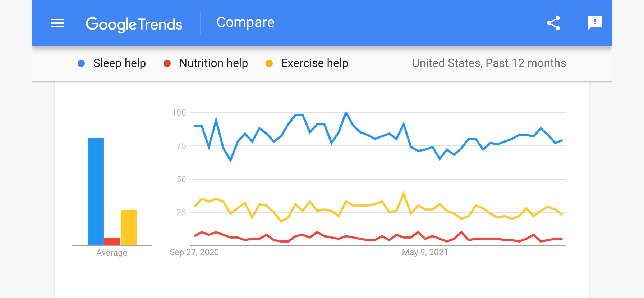Viewport: 644px width, 298px height.
Task: Click the red Nutrition help average bar
Action: click(x=112, y=241)
